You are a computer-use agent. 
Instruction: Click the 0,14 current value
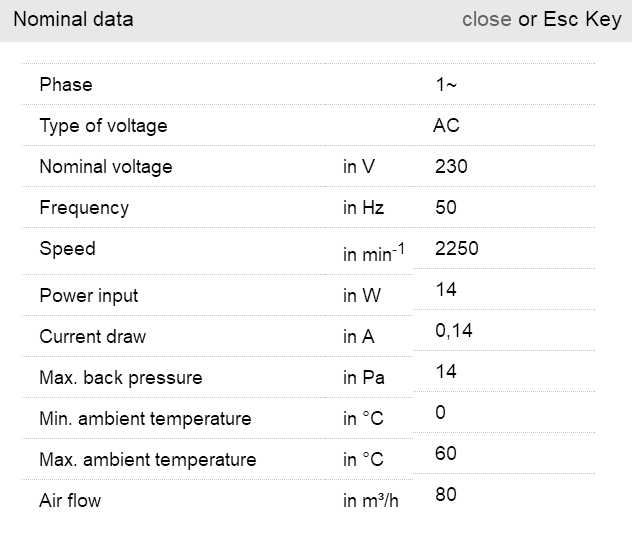(x=454, y=331)
